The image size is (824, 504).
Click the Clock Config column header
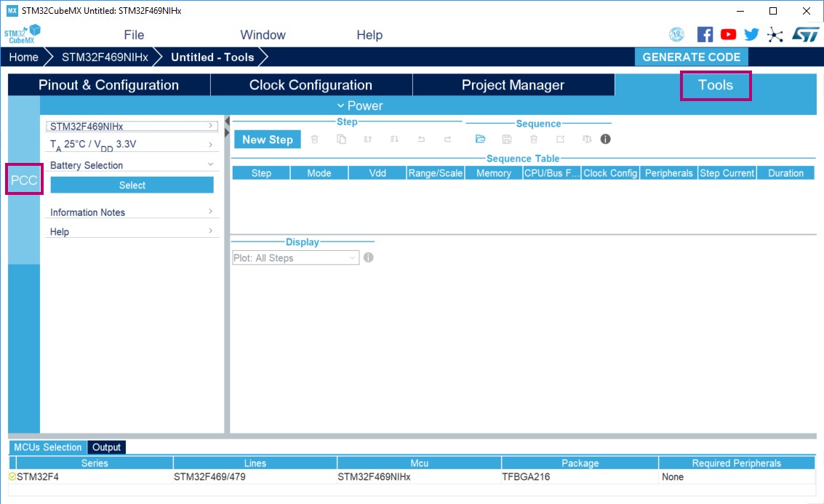610,173
